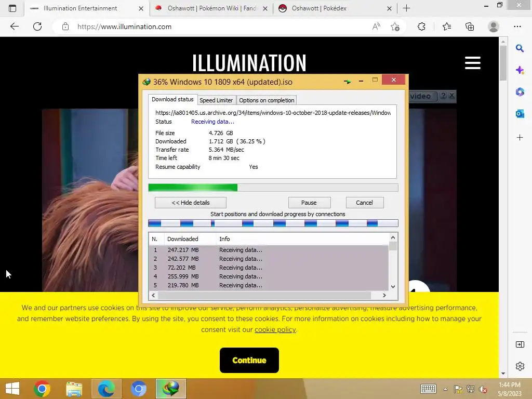Image resolution: width=532 pixels, height=399 pixels.
Task: Open the Edge profile avatar
Action: tap(494, 26)
